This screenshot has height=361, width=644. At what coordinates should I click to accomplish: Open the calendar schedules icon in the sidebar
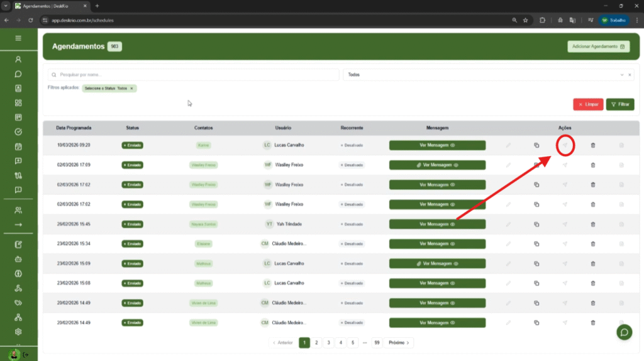click(18, 147)
